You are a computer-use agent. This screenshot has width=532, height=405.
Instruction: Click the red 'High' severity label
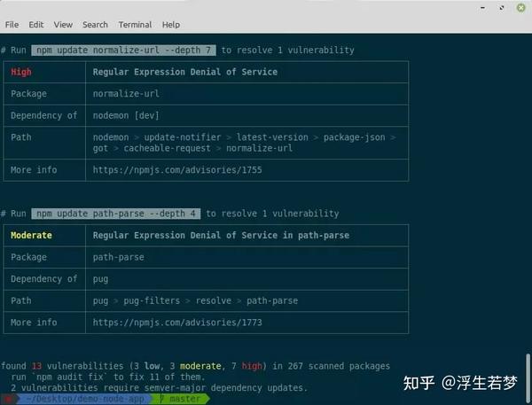(x=21, y=72)
